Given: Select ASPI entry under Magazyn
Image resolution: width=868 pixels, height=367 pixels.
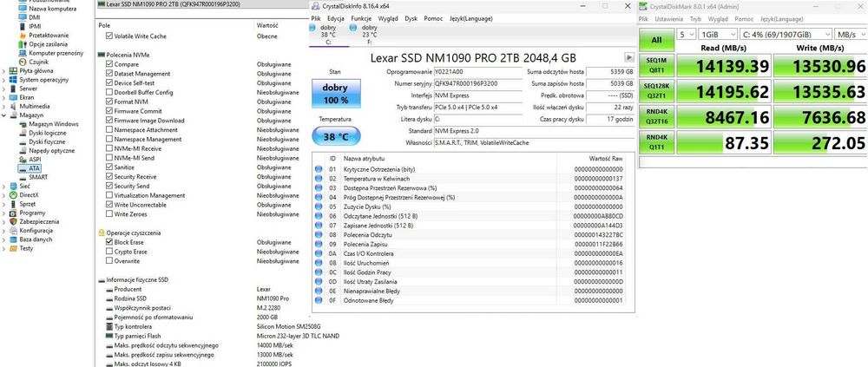Looking at the screenshot, I should click(35, 160).
